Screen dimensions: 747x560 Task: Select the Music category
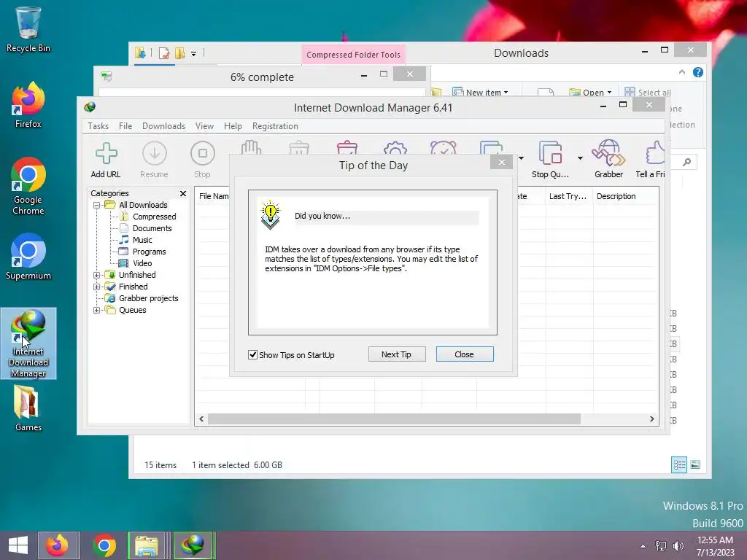click(x=142, y=240)
